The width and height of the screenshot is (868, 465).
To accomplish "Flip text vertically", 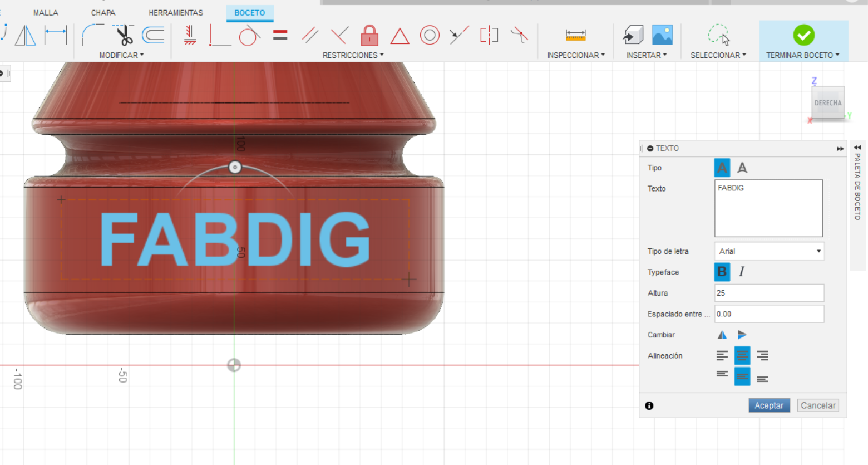I will 742,335.
